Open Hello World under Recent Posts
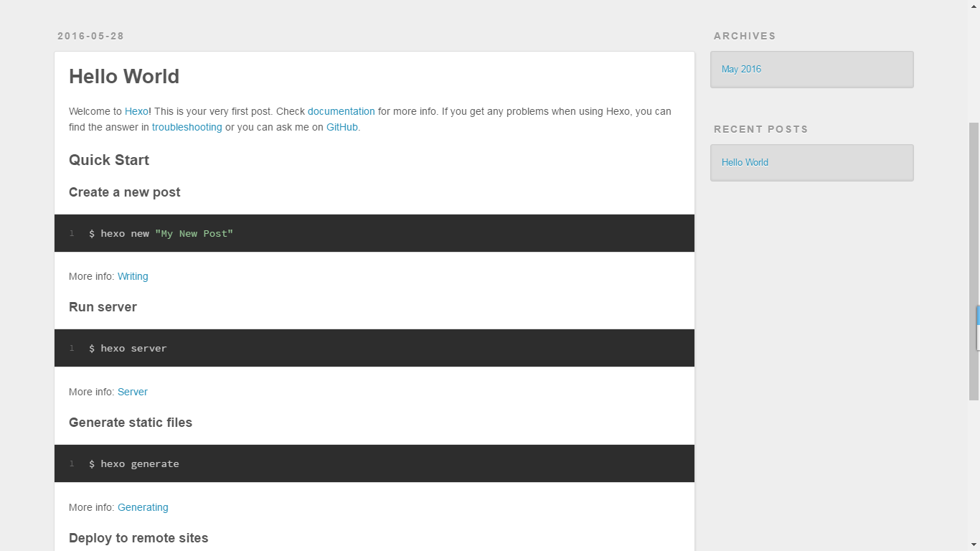 (745, 163)
